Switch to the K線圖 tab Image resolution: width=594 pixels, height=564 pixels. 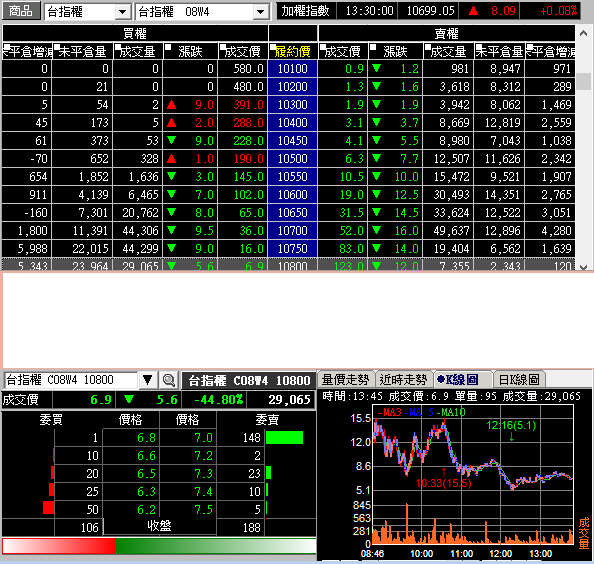[x=462, y=379]
